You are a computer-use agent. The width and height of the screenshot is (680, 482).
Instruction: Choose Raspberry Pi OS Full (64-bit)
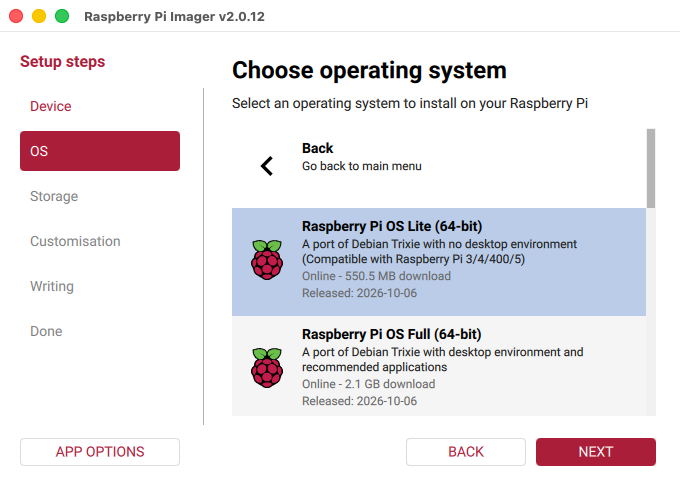click(x=439, y=366)
